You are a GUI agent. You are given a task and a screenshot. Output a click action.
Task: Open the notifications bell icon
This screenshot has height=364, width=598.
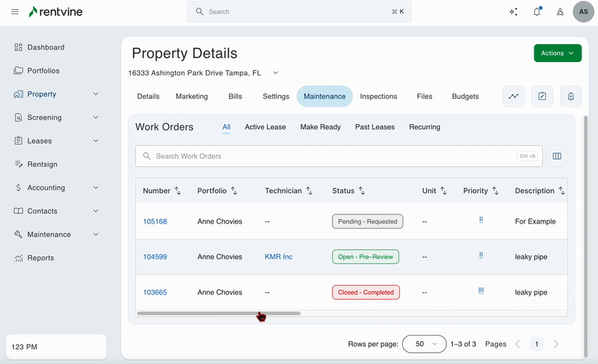[x=537, y=12]
